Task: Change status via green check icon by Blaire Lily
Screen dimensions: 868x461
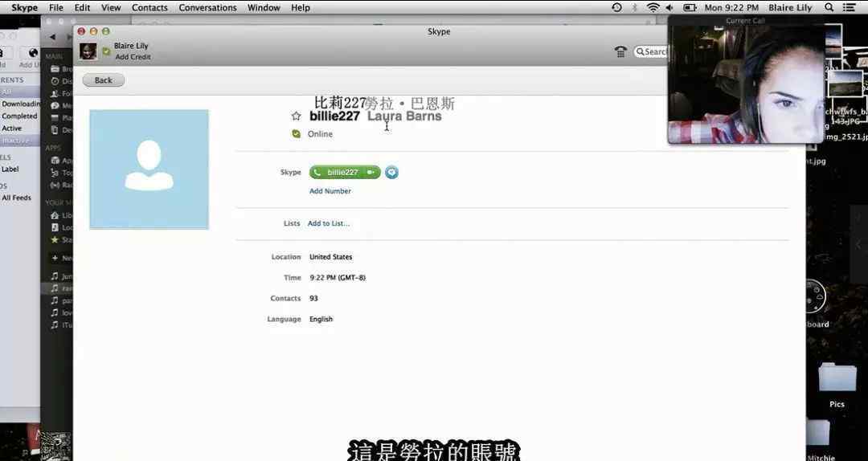Action: tap(106, 51)
